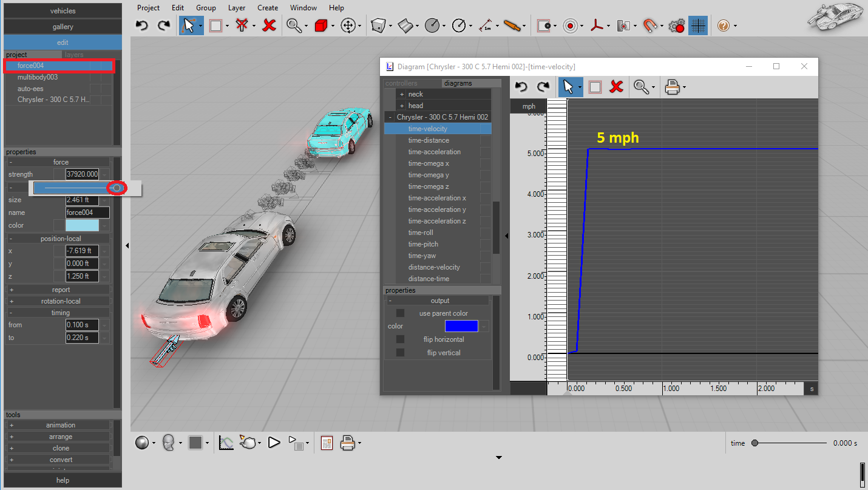868x490 pixels.
Task: Click the time slider handle
Action: pyautogui.click(x=754, y=443)
